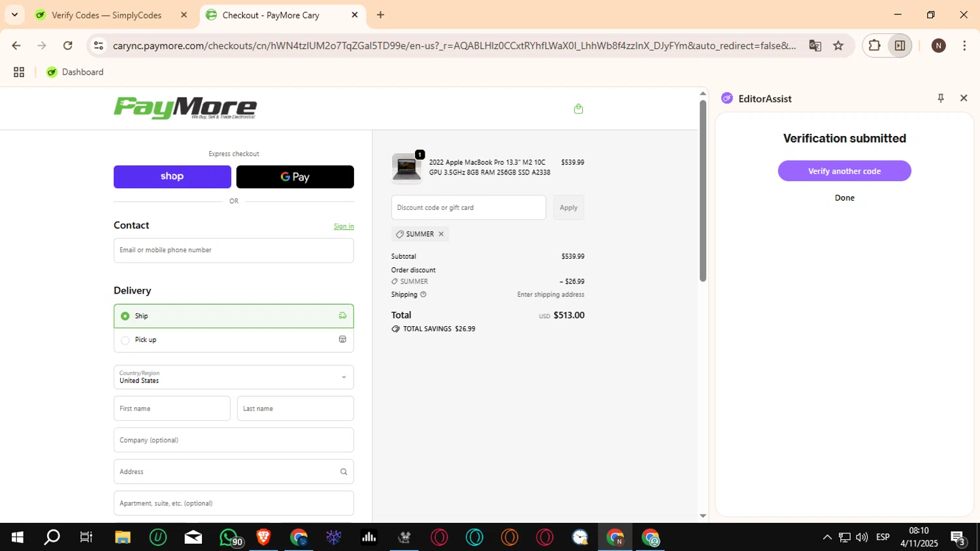Go back to previous page
The width and height of the screenshot is (980, 551).
coord(16,45)
